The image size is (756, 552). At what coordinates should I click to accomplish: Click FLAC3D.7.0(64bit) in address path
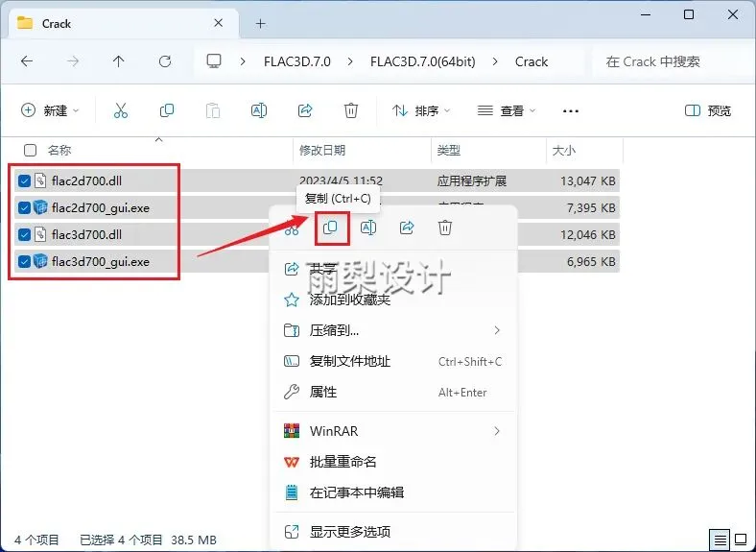[423, 61]
